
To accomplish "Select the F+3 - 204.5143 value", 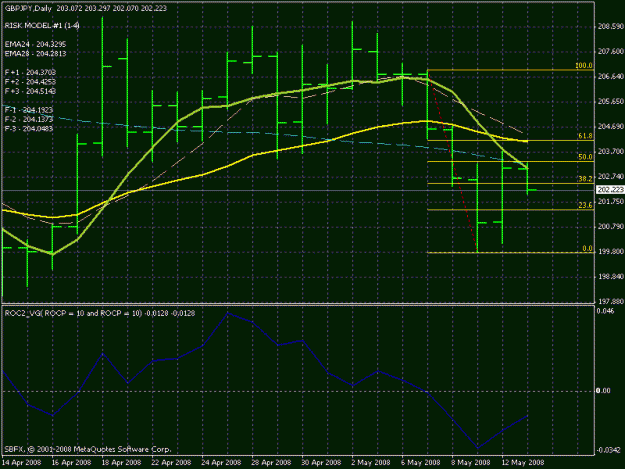I will pyautogui.click(x=30, y=91).
